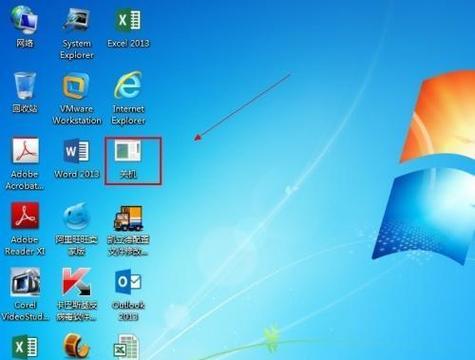Open the System Explorer shortcut
The width and height of the screenshot is (475, 360).
[77, 33]
